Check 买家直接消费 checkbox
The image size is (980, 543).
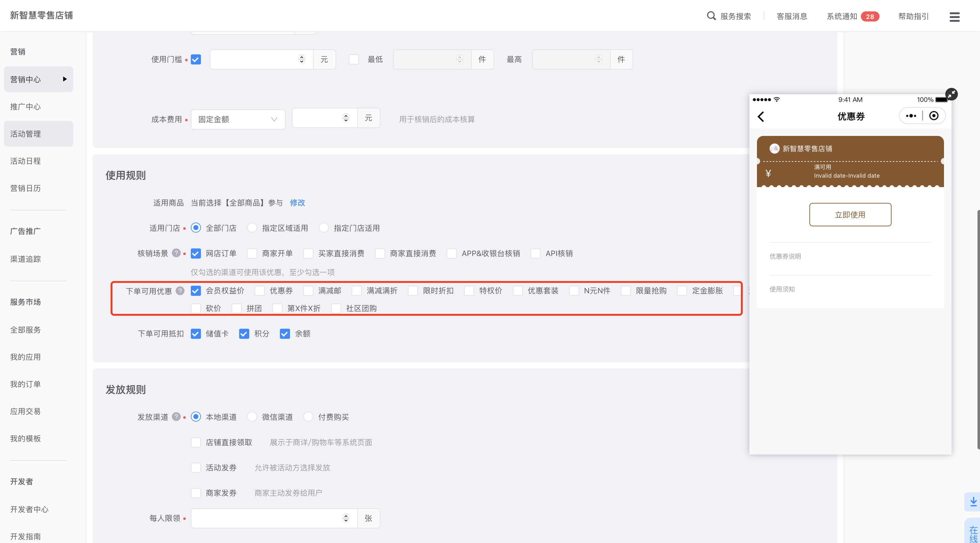coord(308,253)
